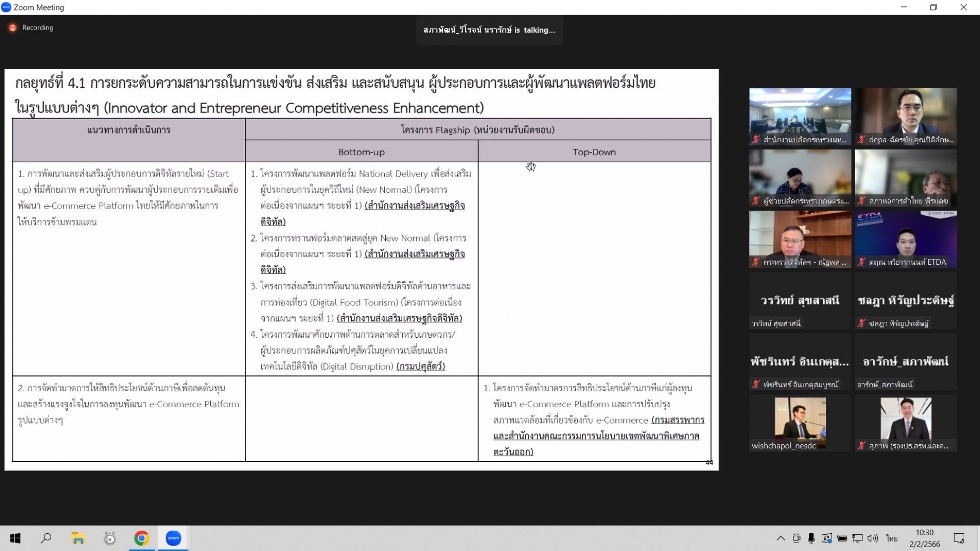Select the ผู้ช่วยปลัดกระทรวงเกษตร participant video tile
The image size is (980, 551).
(x=800, y=178)
